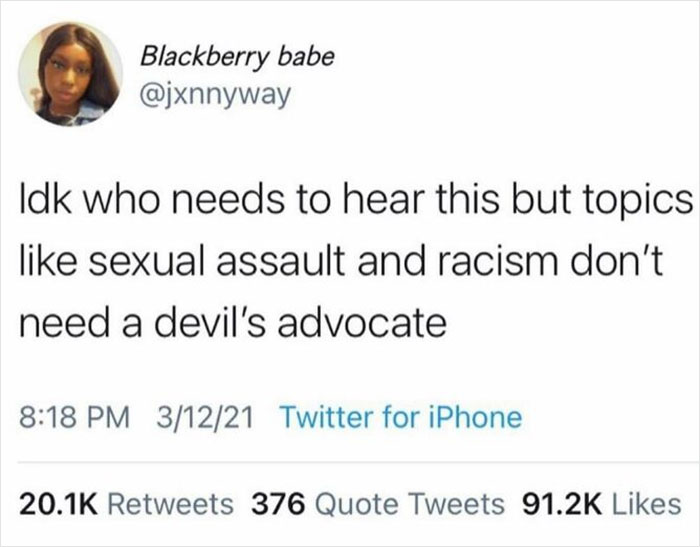This screenshot has height=547, width=700.
Task: Click the display name Blackberry babe
Action: [237, 58]
